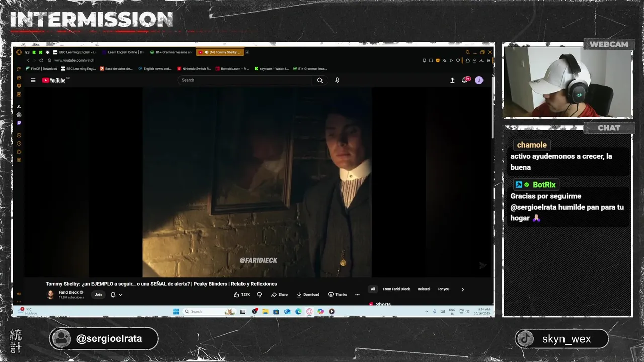644x362 pixels.
Task: Click the YouTube search magnifier button
Action: 320,80
